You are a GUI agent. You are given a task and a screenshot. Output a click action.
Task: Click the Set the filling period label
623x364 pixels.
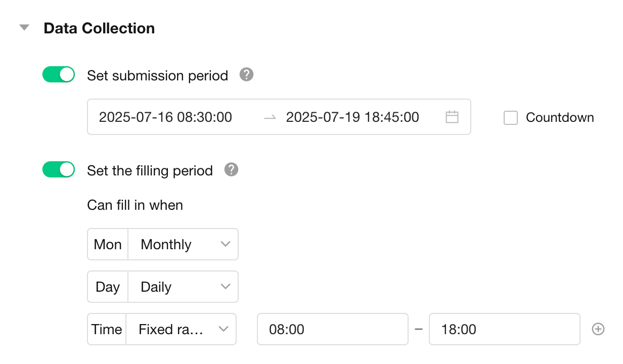pos(150,171)
